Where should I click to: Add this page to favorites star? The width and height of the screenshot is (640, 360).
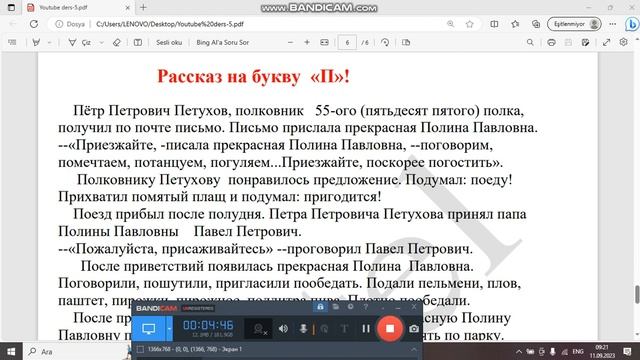(x=469, y=24)
